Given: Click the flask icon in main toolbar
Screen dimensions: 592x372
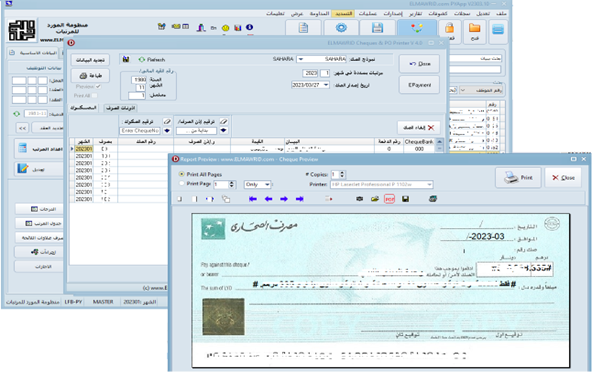Looking at the screenshot, I should coord(201,28).
